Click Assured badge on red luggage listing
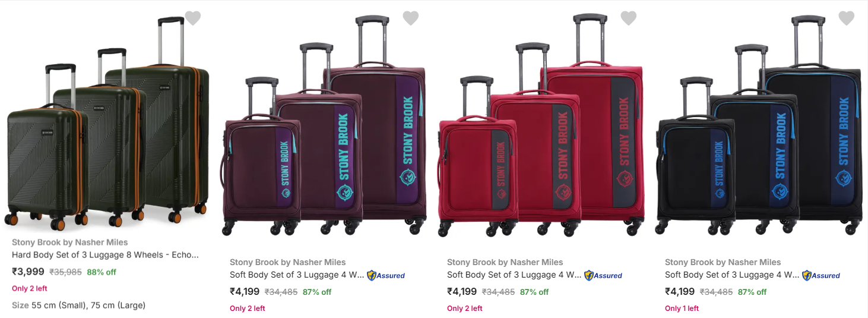The image size is (868, 318). pos(603,275)
